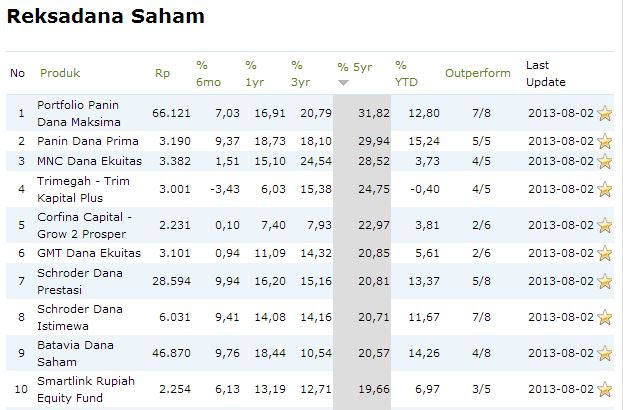The height and width of the screenshot is (410, 623).
Task: Click the star icon for GMT Dana Ekuitas
Action: (x=605, y=253)
